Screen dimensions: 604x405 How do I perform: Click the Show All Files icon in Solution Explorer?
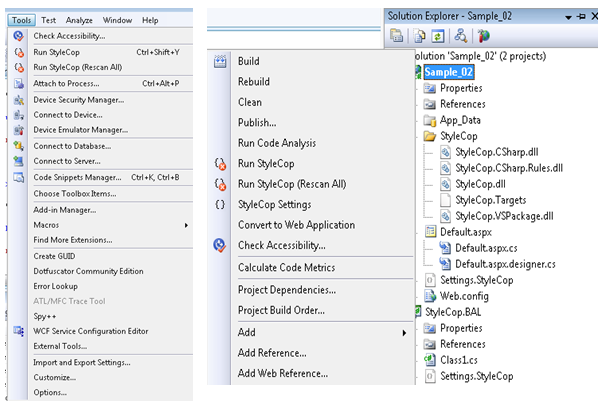click(x=419, y=36)
